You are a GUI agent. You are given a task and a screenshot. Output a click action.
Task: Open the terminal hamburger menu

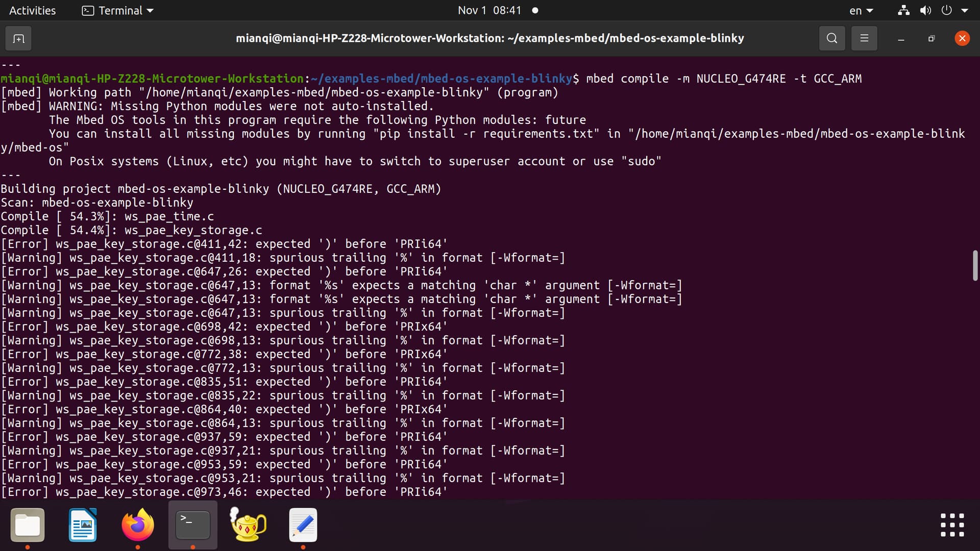[x=864, y=38]
